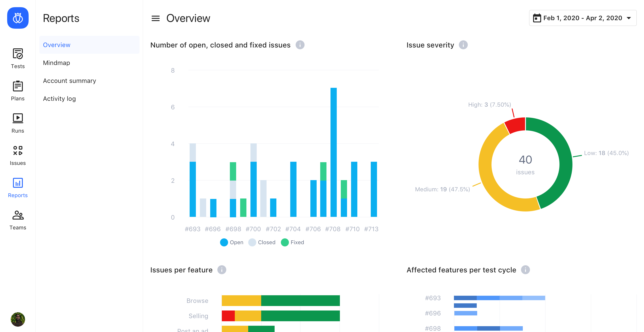This screenshot has height=332, width=644.
Task: Open the Tests section icon
Action: point(18,54)
